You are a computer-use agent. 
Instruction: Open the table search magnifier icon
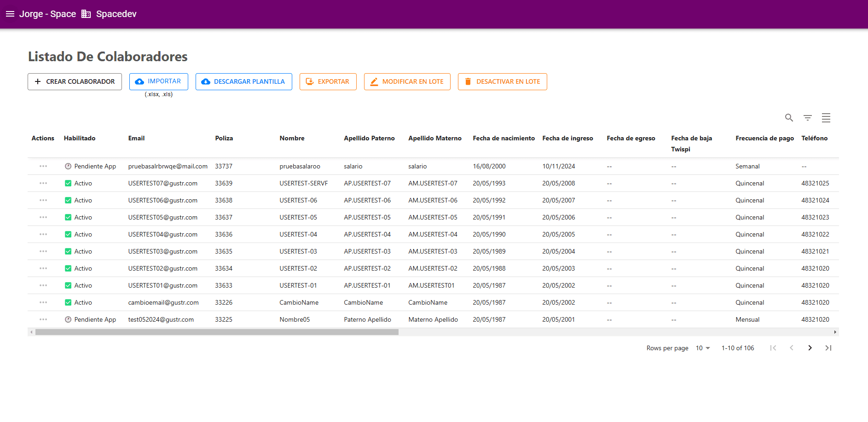789,118
